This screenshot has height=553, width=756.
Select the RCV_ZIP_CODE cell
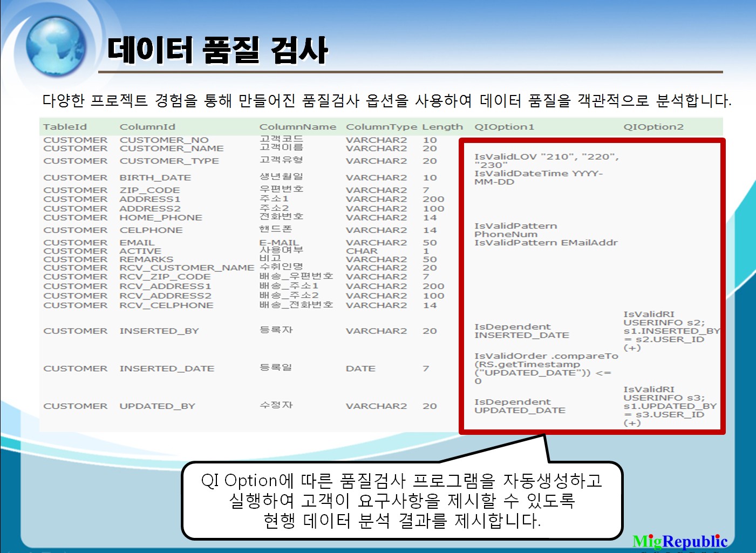point(165,277)
